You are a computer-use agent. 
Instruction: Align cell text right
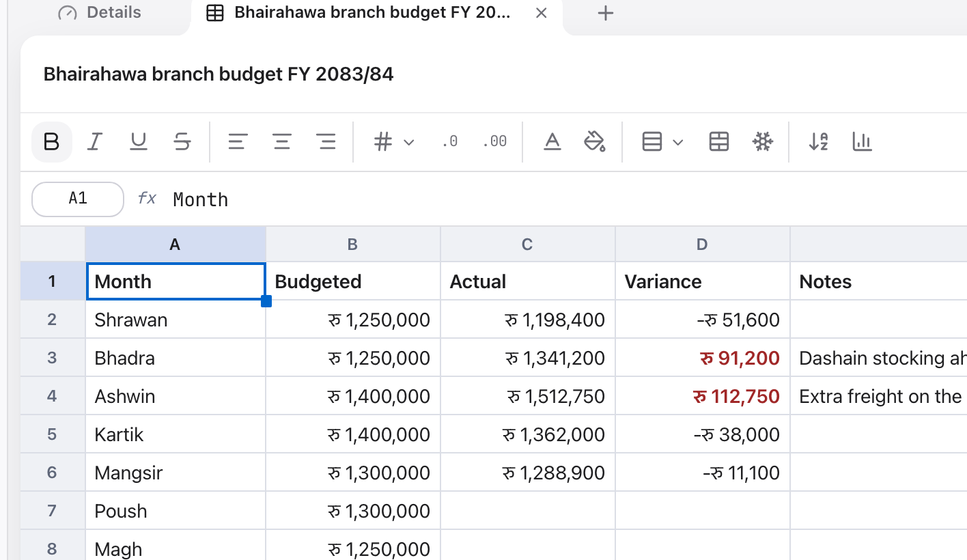(326, 142)
